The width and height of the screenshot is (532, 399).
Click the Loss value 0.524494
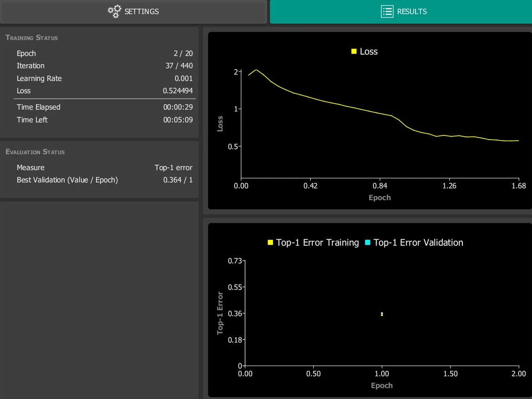click(177, 91)
